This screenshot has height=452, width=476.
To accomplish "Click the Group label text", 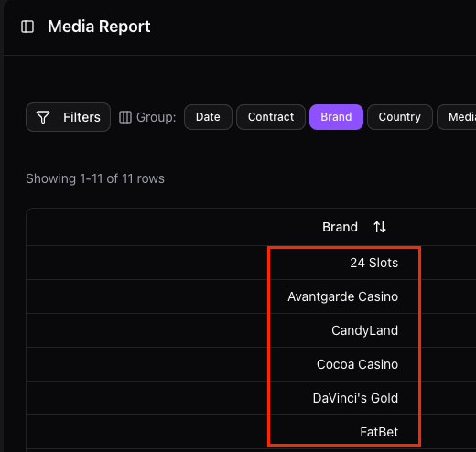I will (157, 117).
